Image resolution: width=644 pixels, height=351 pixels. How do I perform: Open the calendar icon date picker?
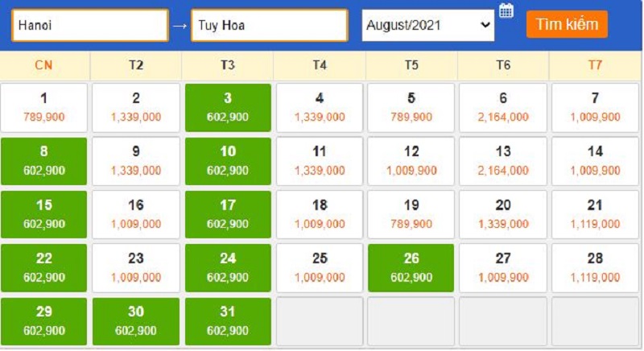506,10
